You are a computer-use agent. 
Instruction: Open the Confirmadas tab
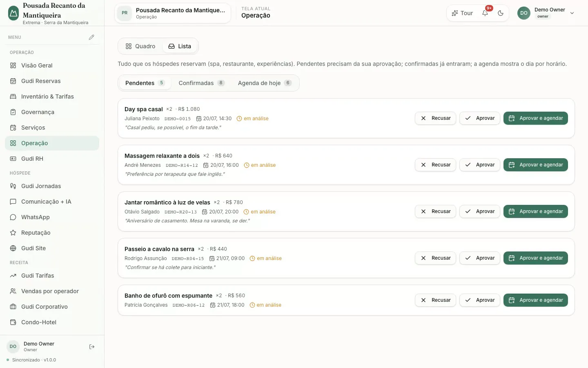pyautogui.click(x=202, y=83)
